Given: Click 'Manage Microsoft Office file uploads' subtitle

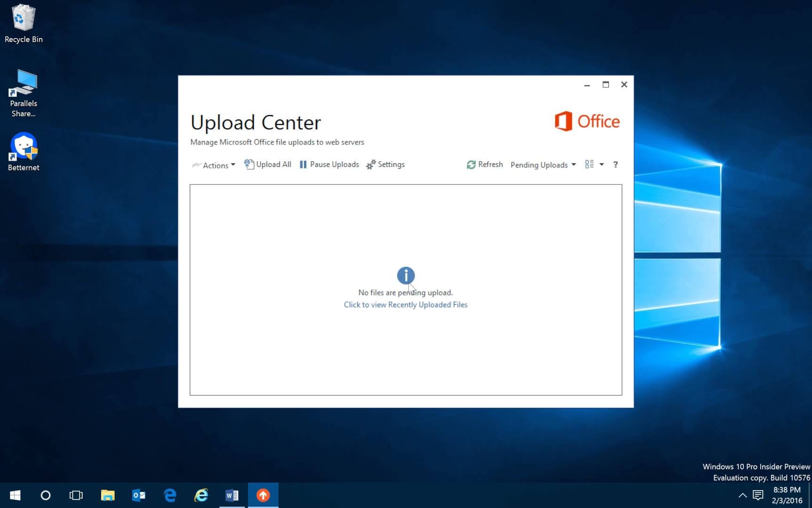Looking at the screenshot, I should (x=277, y=142).
